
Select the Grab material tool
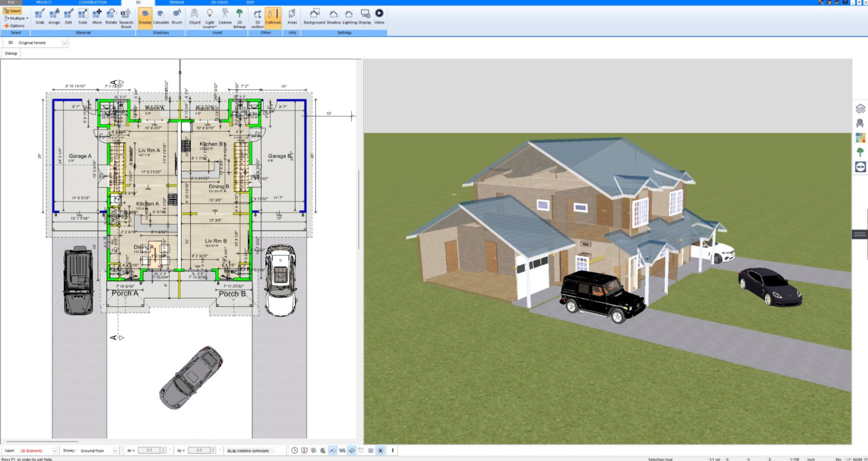click(40, 17)
